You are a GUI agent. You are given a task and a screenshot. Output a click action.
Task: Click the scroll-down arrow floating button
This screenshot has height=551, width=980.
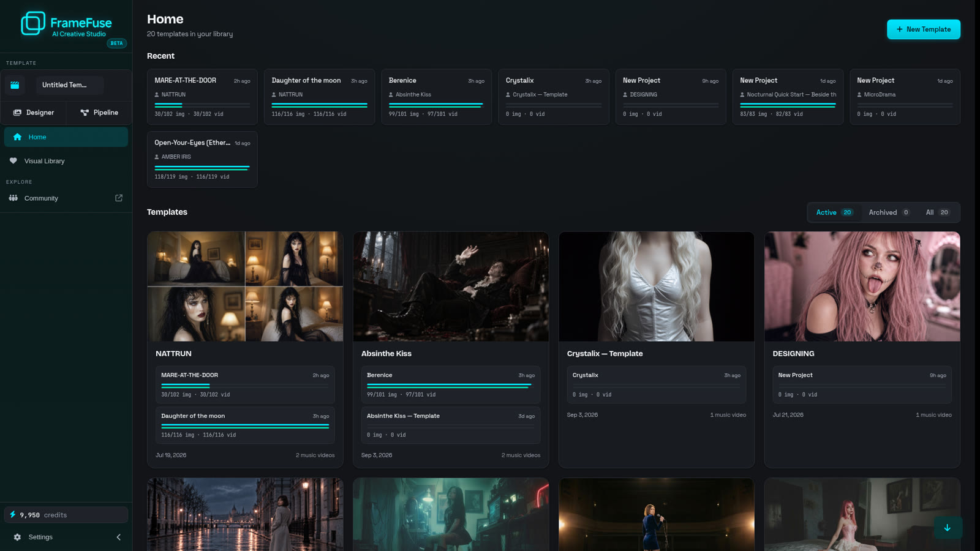(x=948, y=527)
